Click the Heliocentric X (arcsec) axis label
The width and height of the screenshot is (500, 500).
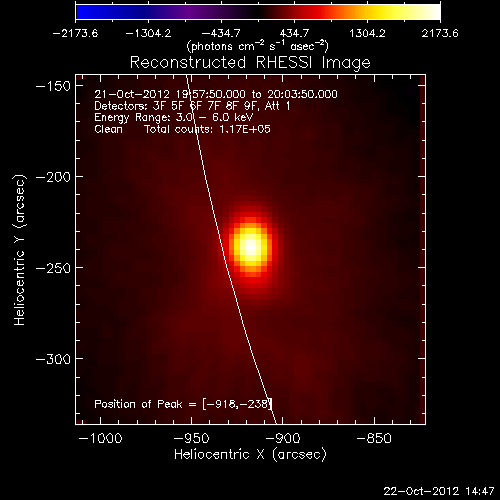[250, 455]
